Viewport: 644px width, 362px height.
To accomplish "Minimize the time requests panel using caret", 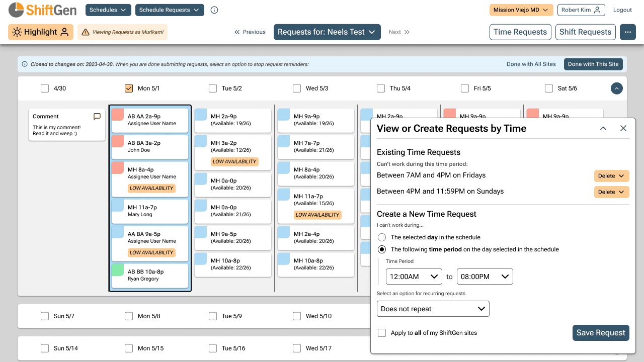I will pos(603,128).
